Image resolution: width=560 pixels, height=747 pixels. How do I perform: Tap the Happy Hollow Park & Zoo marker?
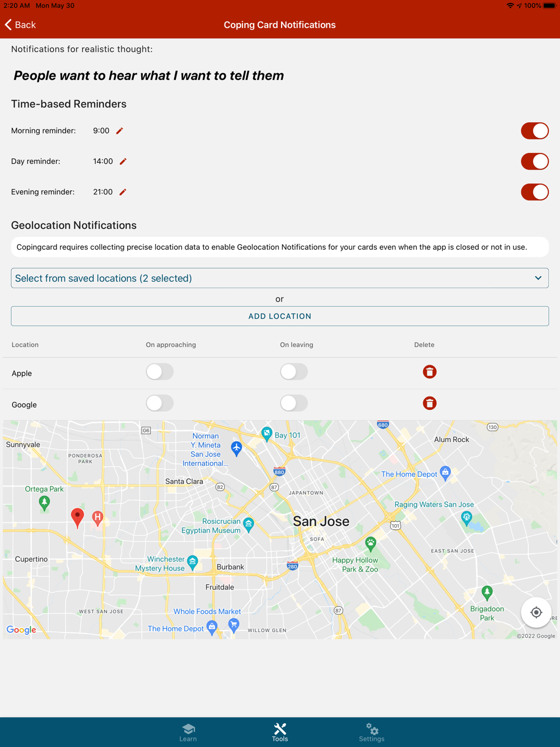click(371, 544)
